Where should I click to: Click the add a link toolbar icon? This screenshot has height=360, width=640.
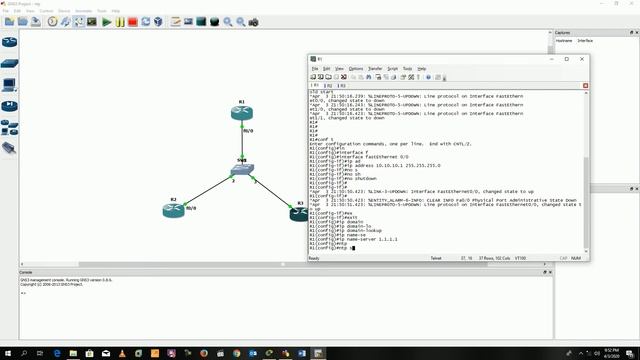point(78,22)
